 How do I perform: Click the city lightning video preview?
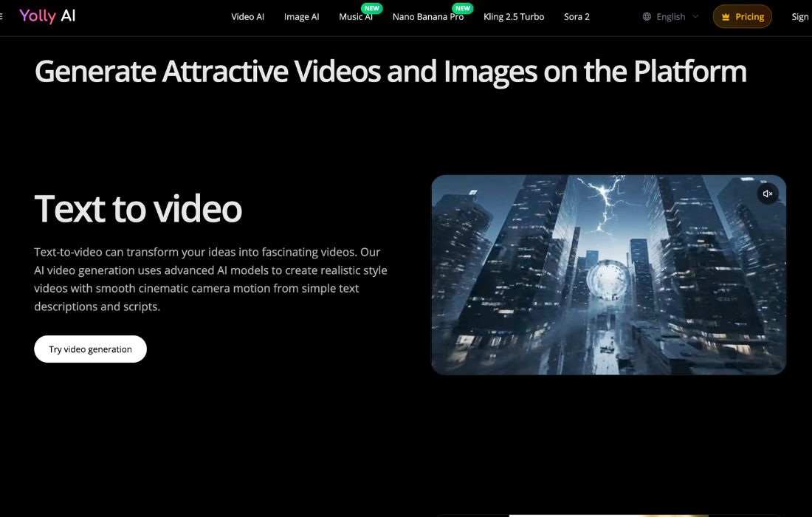(608, 275)
